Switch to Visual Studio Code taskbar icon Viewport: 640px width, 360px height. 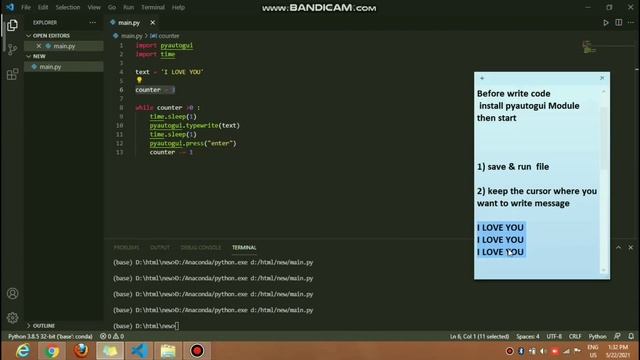(139, 351)
